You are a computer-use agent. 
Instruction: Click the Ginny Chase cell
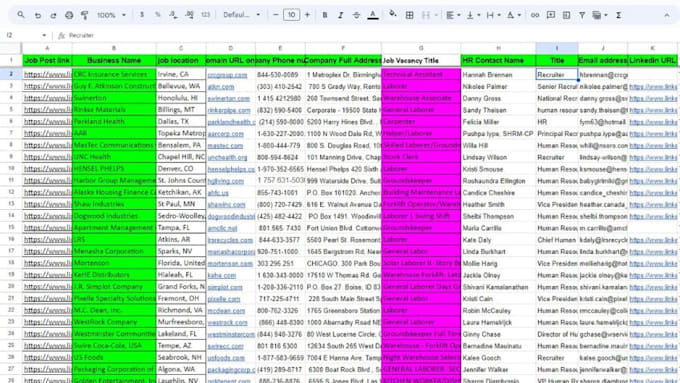498,334
